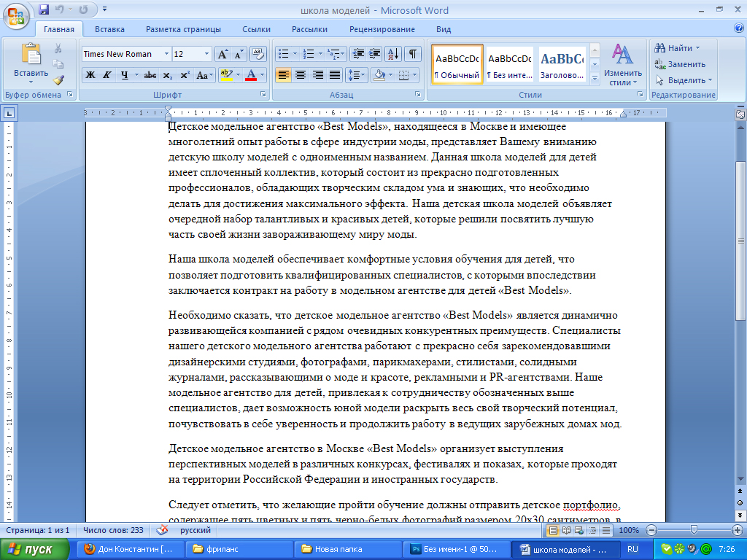Toggle strikethrough formatting
Screen dimensions: 747x560
click(x=150, y=75)
